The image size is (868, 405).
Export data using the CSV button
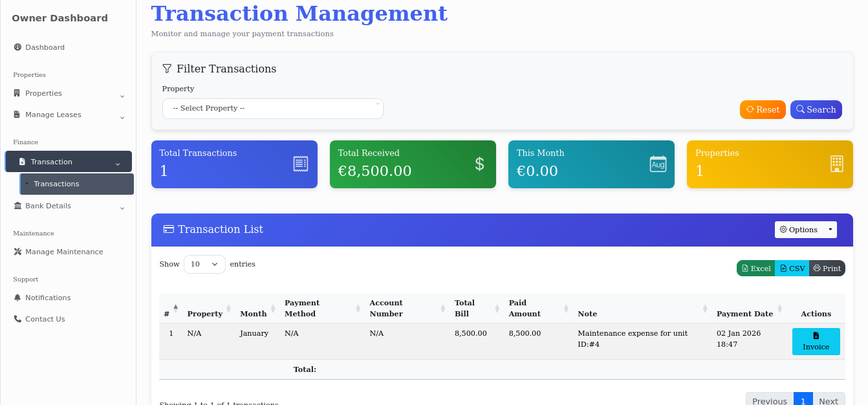(x=792, y=268)
